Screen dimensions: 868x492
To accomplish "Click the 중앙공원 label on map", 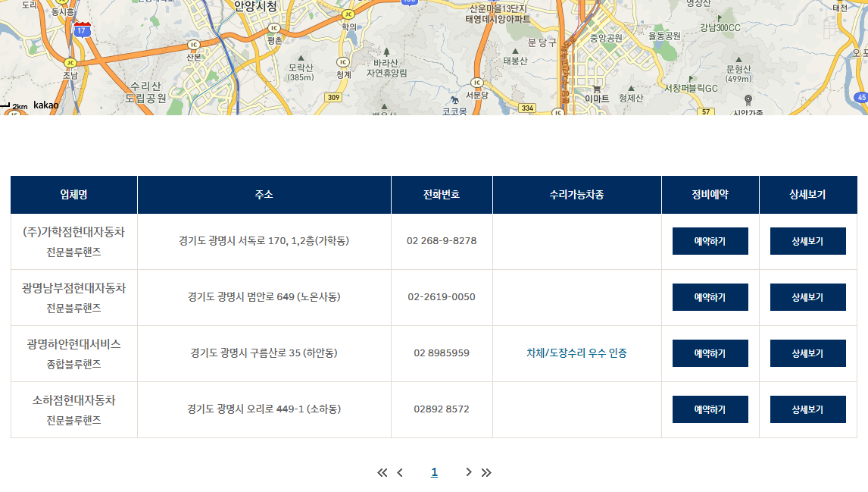I will (606, 38).
